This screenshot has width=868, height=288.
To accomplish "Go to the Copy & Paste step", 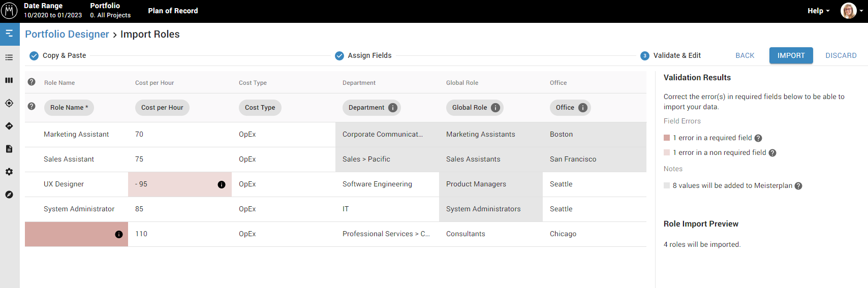I will pyautogui.click(x=58, y=55).
